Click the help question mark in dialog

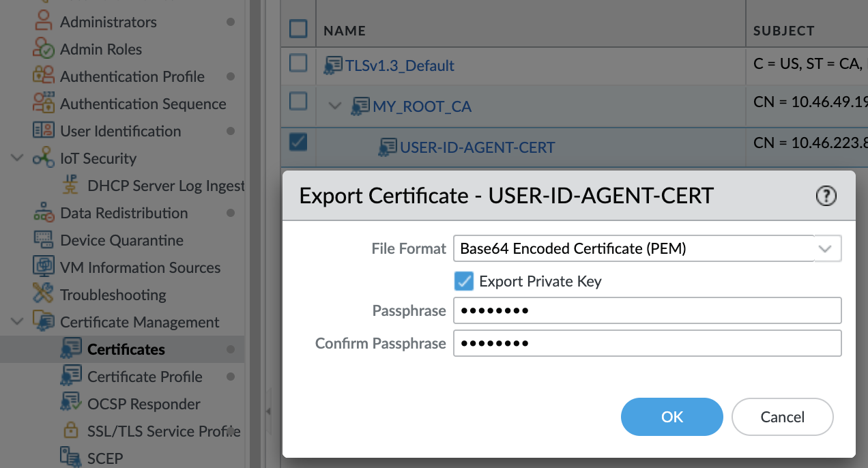(826, 196)
